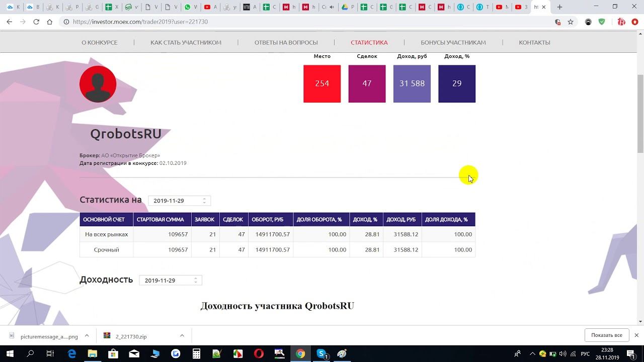Open Статистика date selector 2019-11-29
This screenshot has width=644, height=362.
pos(180,201)
